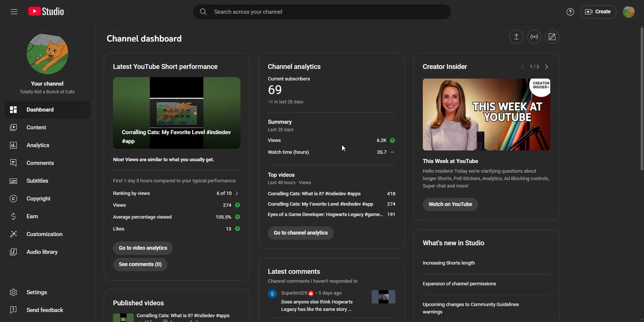Click Published videos first video thumbnail
Screen dimensions: 644x322
click(x=123, y=317)
